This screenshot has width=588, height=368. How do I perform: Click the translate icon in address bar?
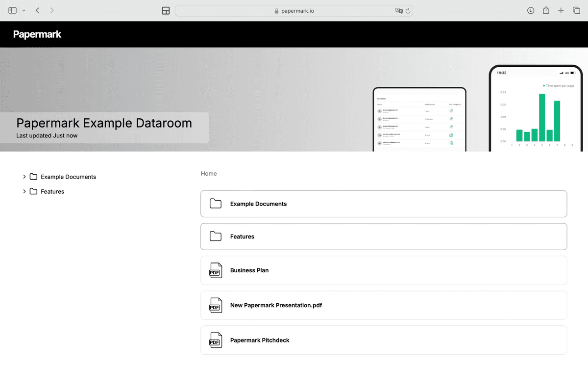[x=399, y=11]
